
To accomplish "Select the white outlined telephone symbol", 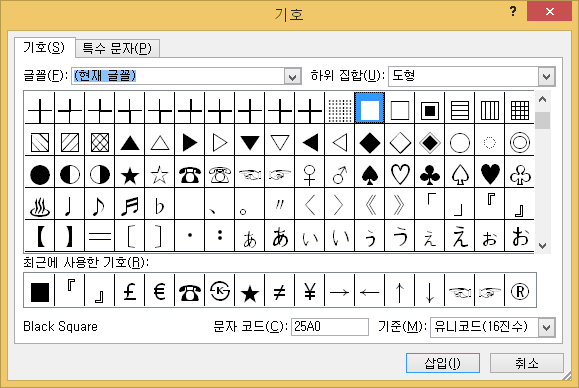I will pyautogui.click(x=220, y=174).
